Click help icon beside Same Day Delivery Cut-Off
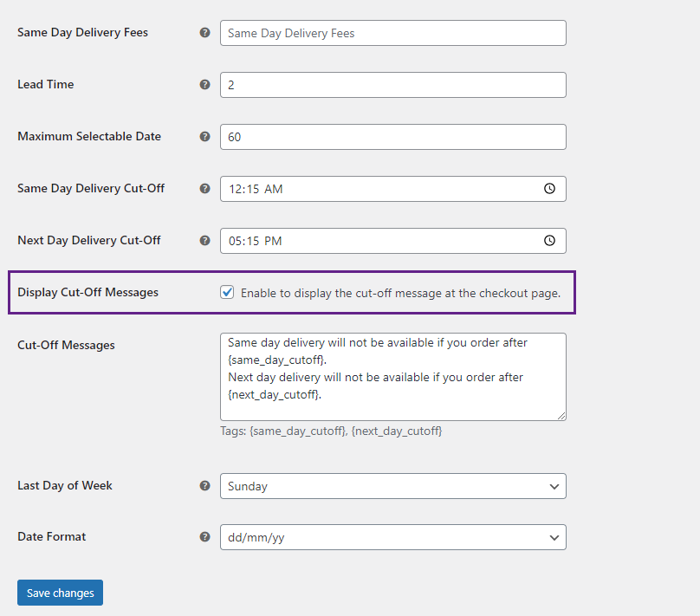The height and width of the screenshot is (616, 700). pyautogui.click(x=204, y=188)
